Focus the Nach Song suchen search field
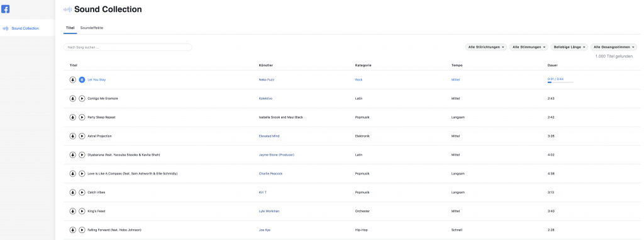The height and width of the screenshot is (240, 644). pos(128,47)
